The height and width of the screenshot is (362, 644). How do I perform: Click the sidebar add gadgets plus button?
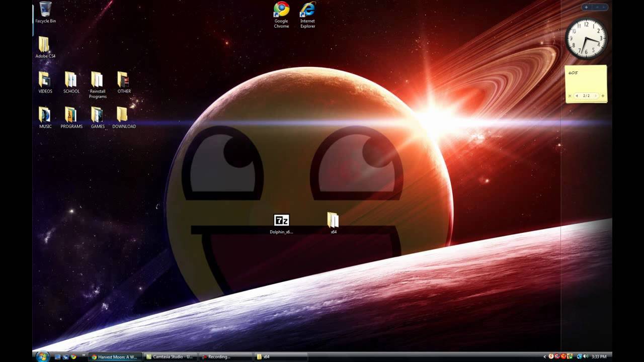click(x=586, y=7)
